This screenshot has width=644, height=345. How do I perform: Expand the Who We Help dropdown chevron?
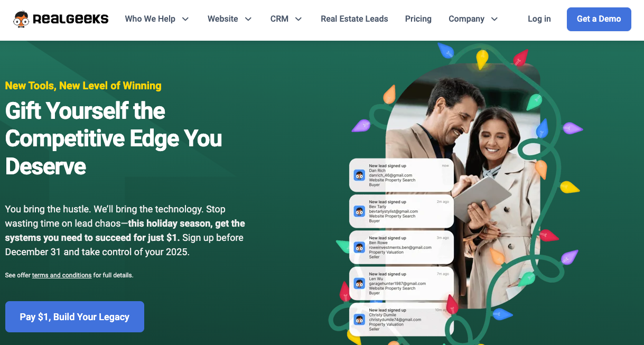(x=185, y=19)
